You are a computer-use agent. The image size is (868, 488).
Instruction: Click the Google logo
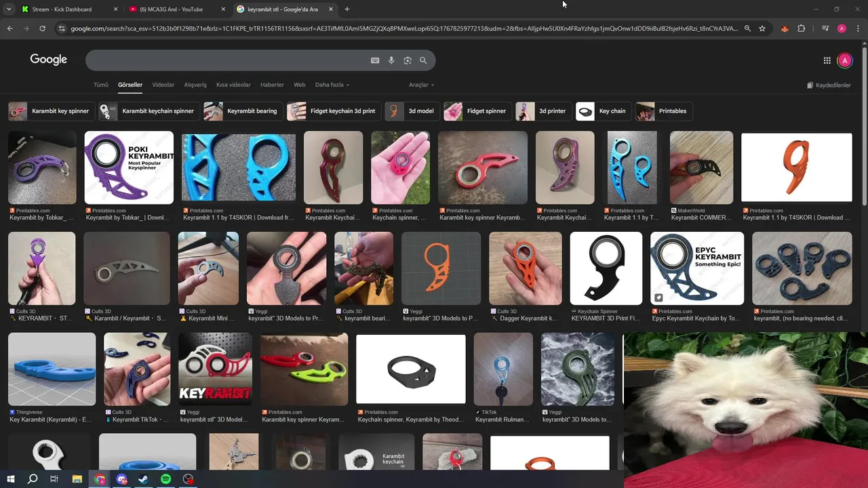[x=48, y=60]
